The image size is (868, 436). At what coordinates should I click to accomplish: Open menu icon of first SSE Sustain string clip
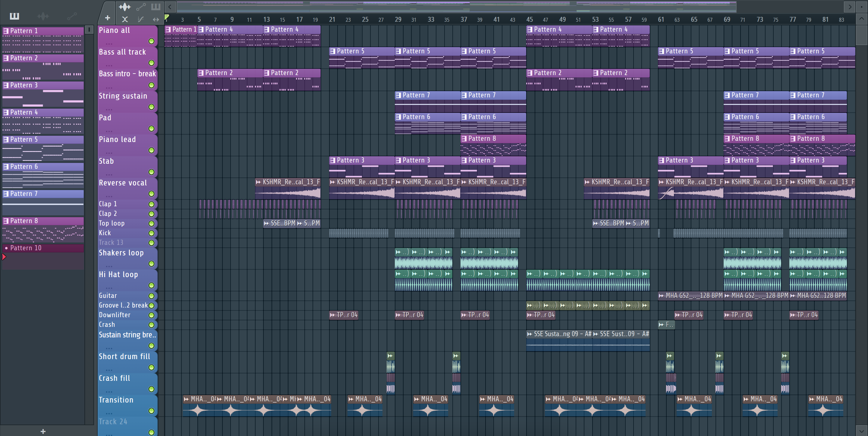click(529, 334)
